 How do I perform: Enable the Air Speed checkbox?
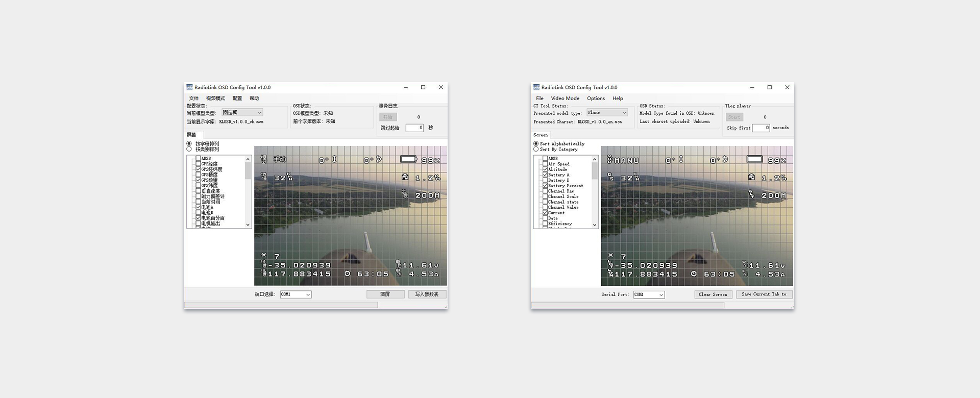pyautogui.click(x=545, y=164)
